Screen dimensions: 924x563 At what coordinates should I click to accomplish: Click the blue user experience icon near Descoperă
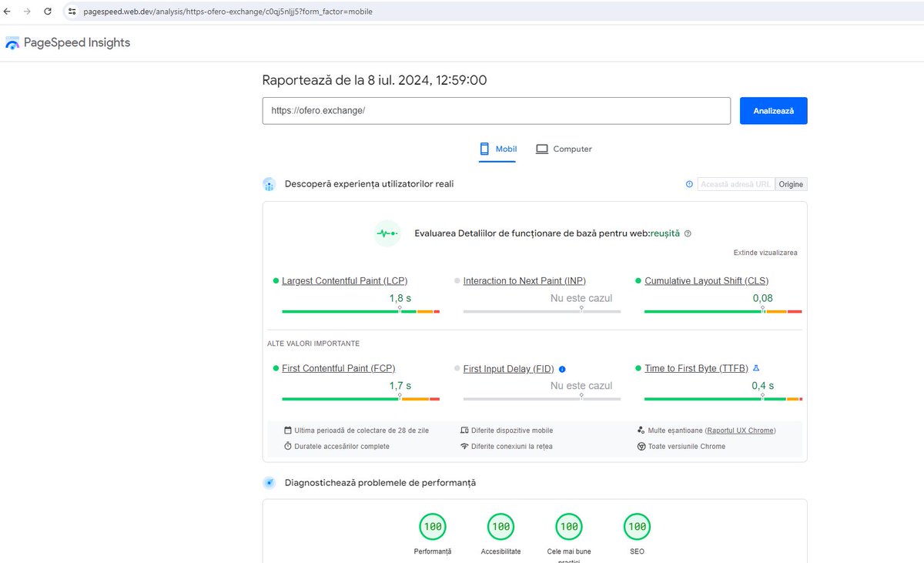point(269,184)
